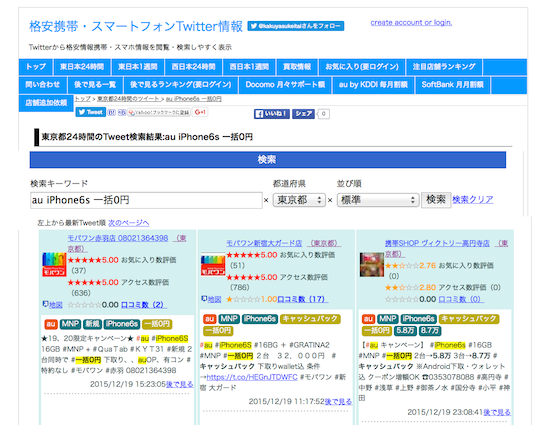Click iPhone6s tag in モバワン赤羽店 card
Viewport: 550px width, 425px height.
[122, 324]
